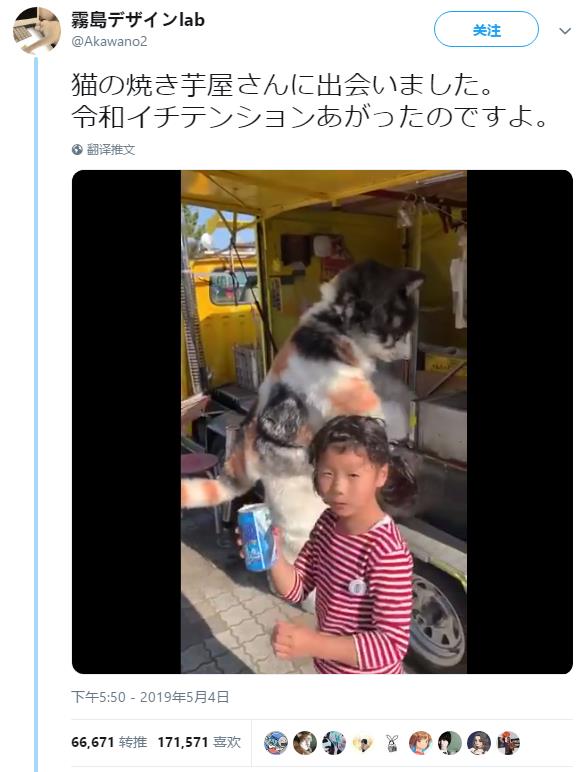The width and height of the screenshot is (585, 772).
Task: Open fourth liker avatar in the row
Action: click(x=363, y=742)
